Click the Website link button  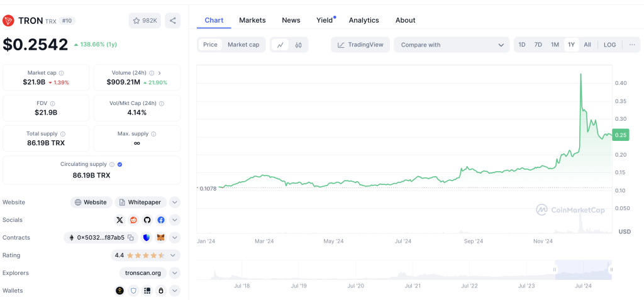click(x=91, y=202)
